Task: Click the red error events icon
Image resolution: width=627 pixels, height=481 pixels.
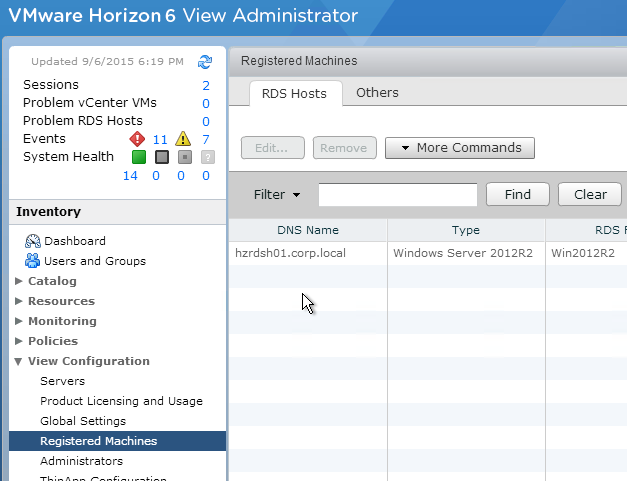Action: [x=137, y=139]
